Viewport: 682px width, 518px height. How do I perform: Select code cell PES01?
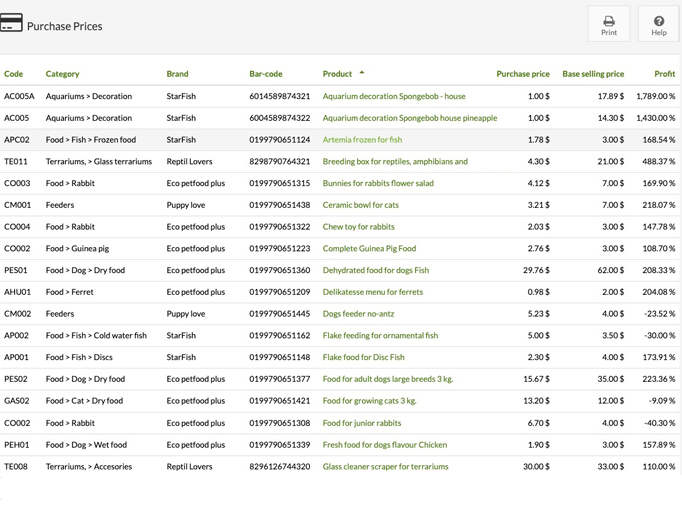(x=16, y=270)
